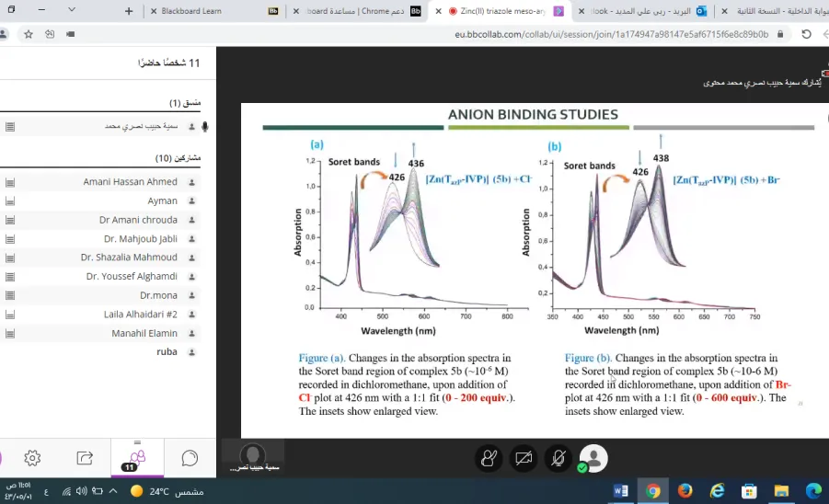Open my status and settings avatar
829x504 pixels.
(593, 458)
